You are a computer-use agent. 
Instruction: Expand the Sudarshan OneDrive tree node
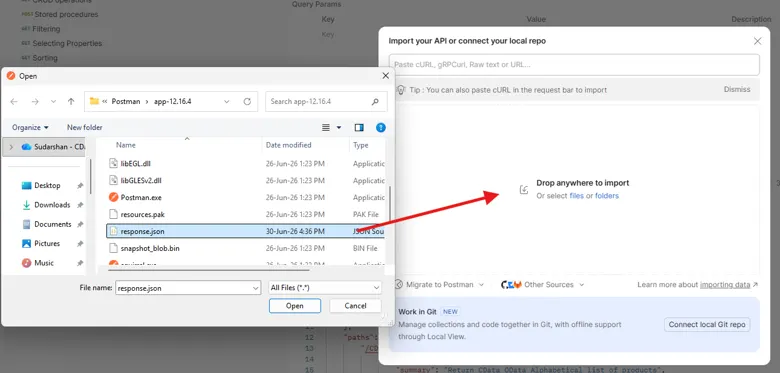pyautogui.click(x=11, y=147)
